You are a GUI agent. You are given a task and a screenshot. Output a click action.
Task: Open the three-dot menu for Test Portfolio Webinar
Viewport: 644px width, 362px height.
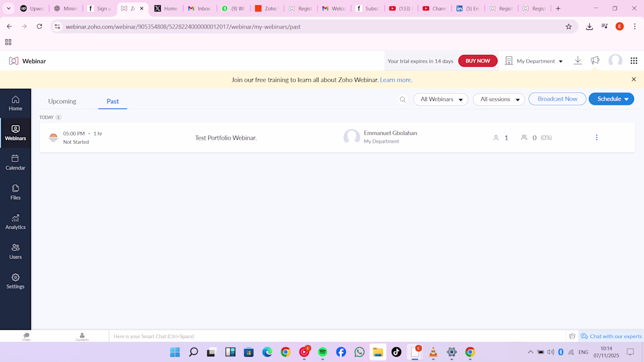[x=597, y=137]
